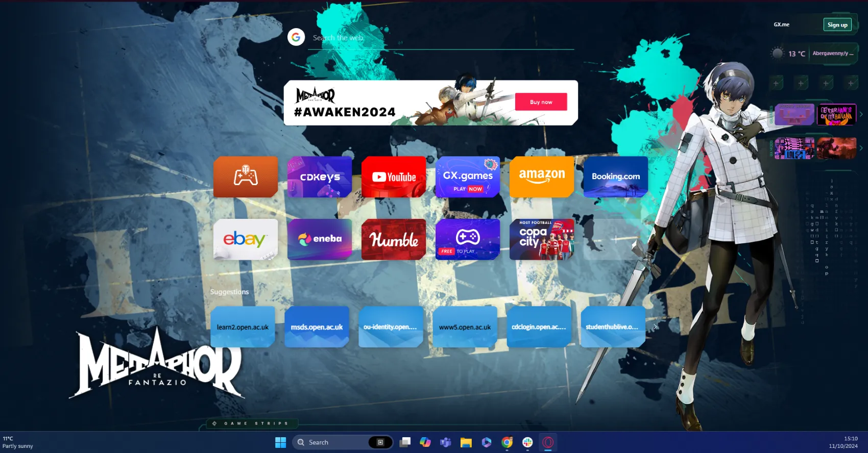Image resolution: width=868 pixels, height=453 pixels.
Task: Open File Explorer from the taskbar
Action: (466, 442)
